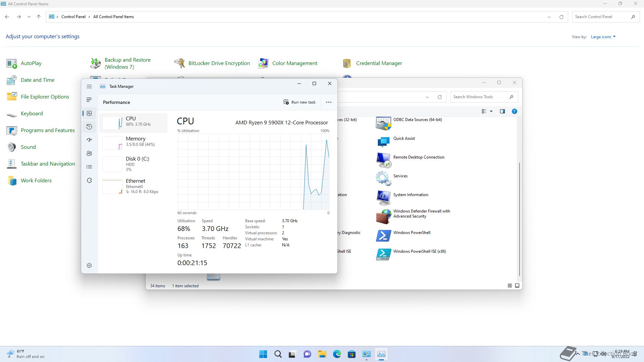Open Credential Manager
The width and height of the screenshot is (644, 362).
(x=372, y=63)
